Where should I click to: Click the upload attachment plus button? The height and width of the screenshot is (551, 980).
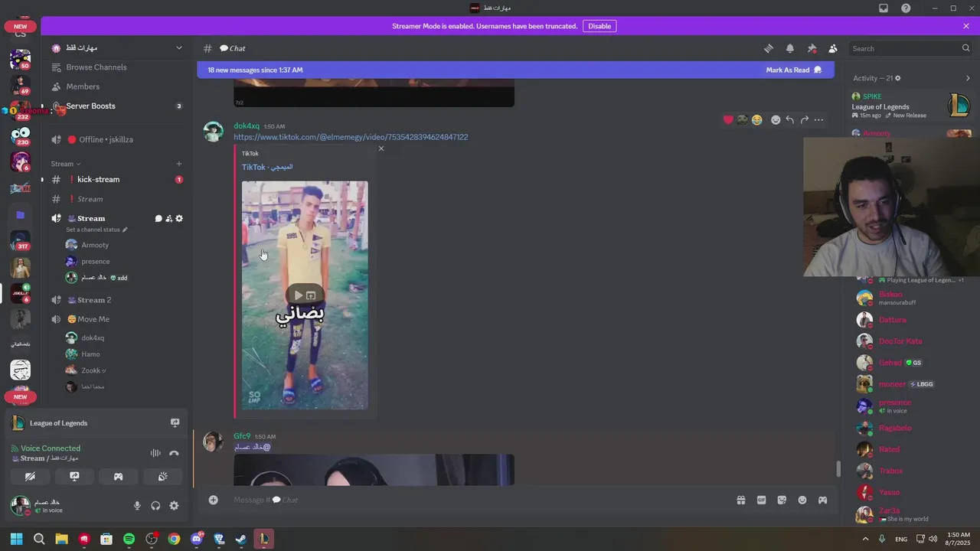(214, 500)
